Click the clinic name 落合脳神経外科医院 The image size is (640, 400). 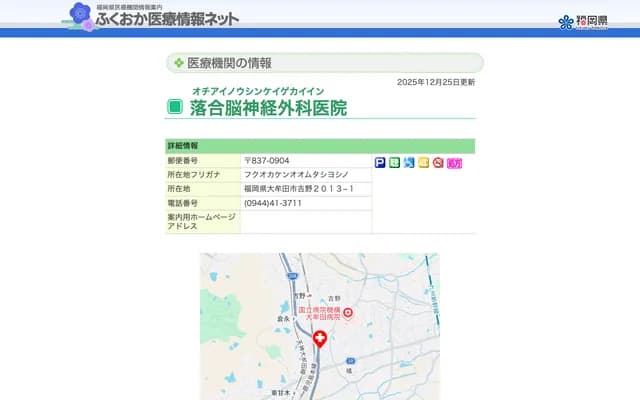268,108
